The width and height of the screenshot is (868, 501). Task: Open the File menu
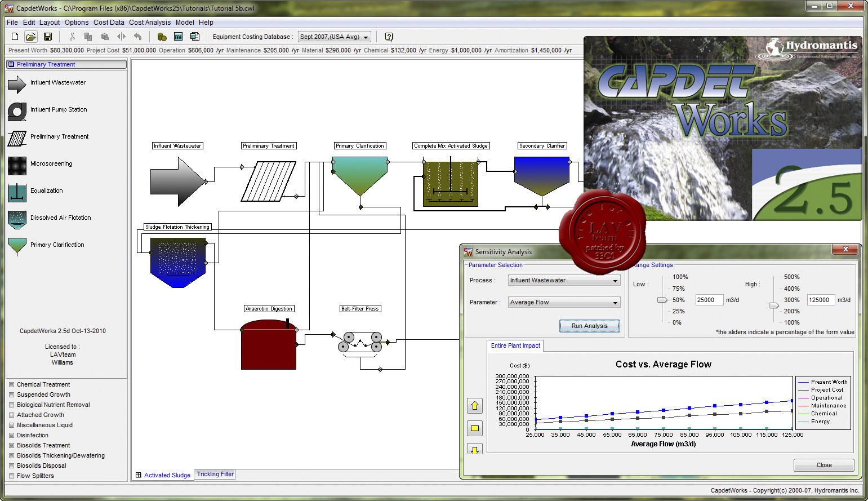[x=12, y=23]
